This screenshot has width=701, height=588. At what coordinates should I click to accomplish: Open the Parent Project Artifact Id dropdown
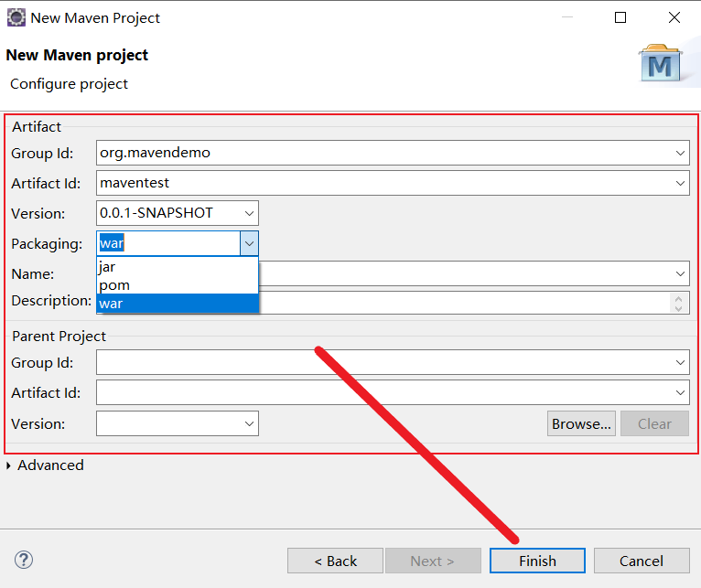680,392
